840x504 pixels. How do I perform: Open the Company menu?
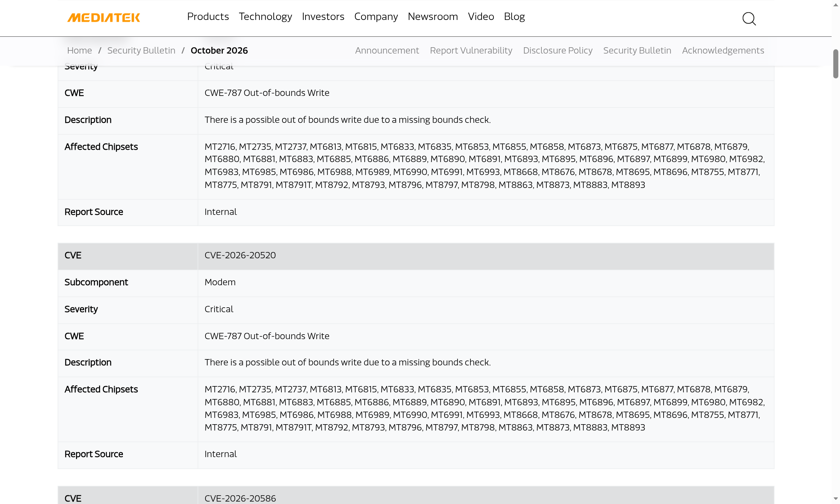click(376, 16)
